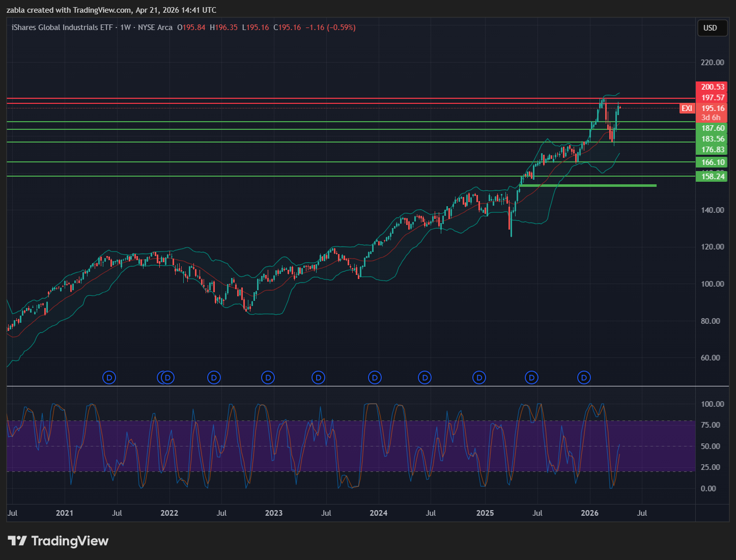Click the red EXI symbol tag

[687, 108]
